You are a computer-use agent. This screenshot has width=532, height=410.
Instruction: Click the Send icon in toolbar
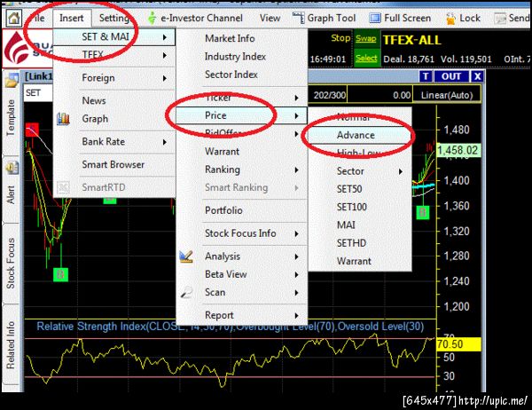coord(500,19)
